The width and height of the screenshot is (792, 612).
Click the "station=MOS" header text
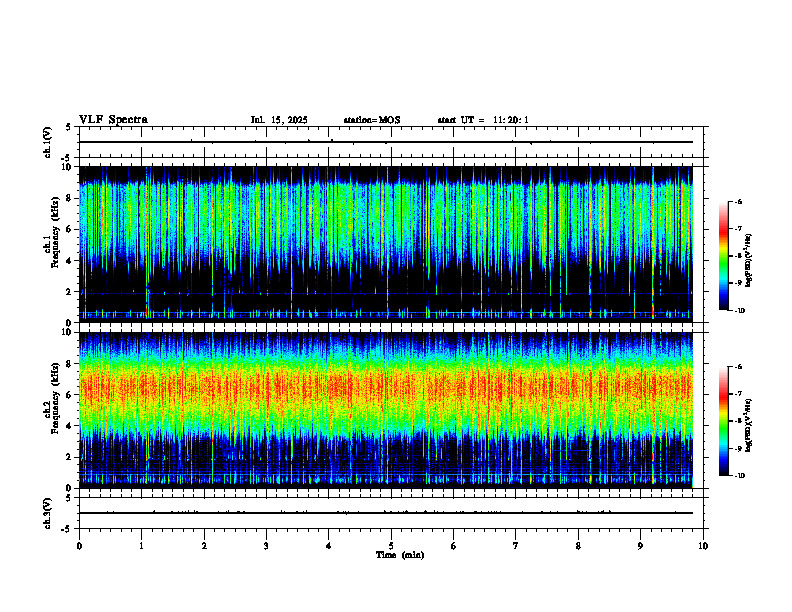pyautogui.click(x=372, y=120)
